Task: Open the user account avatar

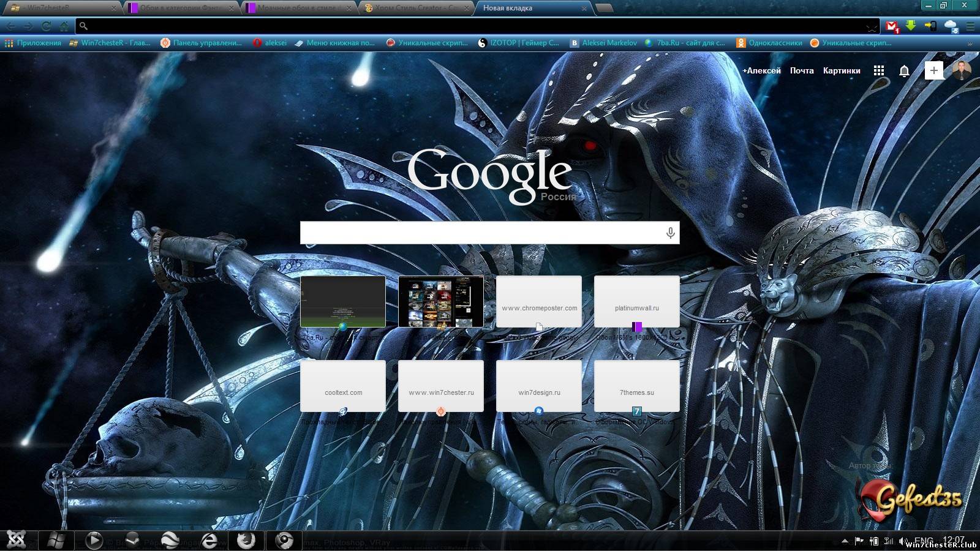Action: point(962,70)
